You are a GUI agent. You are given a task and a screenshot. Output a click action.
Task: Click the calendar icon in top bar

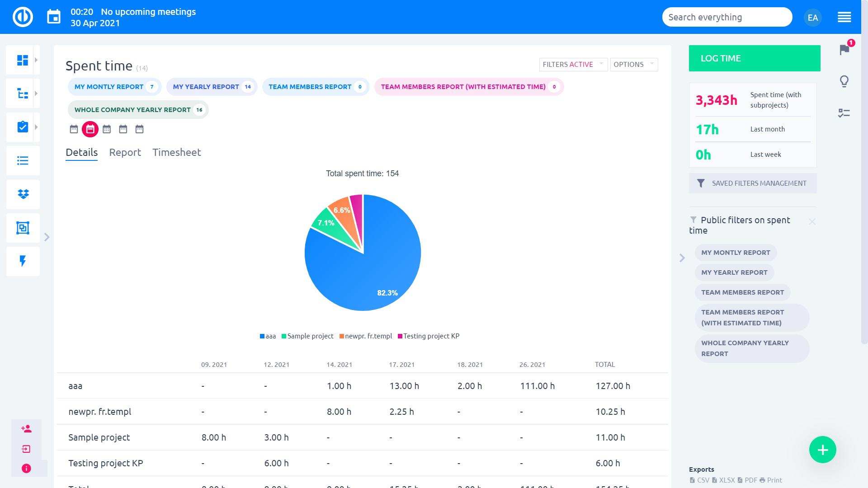pos(54,17)
